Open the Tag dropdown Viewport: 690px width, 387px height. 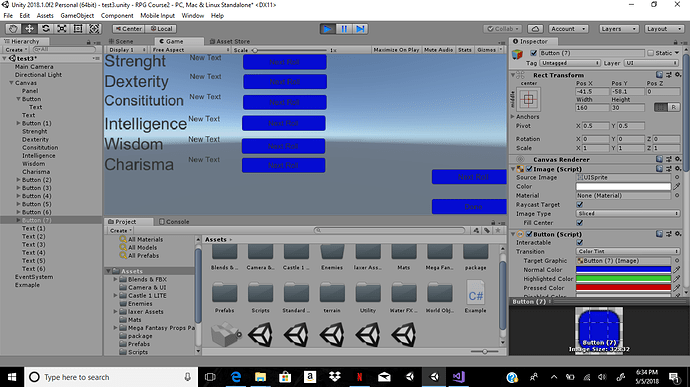(570, 63)
